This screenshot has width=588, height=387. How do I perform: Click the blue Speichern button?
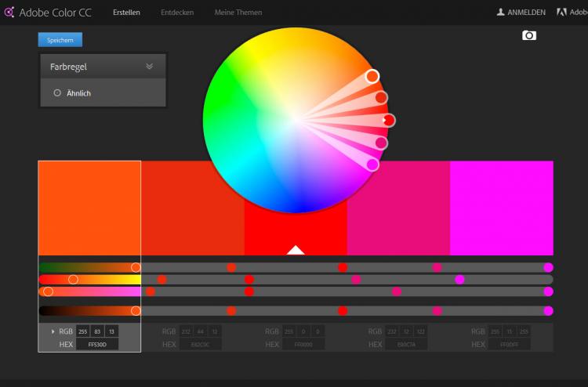click(60, 40)
